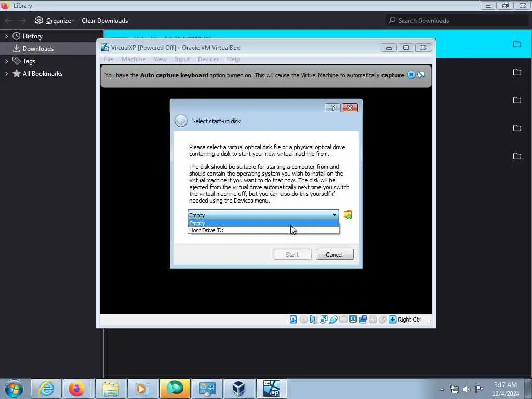Click the Start button in dialog
532x399 pixels.
pos(292,255)
